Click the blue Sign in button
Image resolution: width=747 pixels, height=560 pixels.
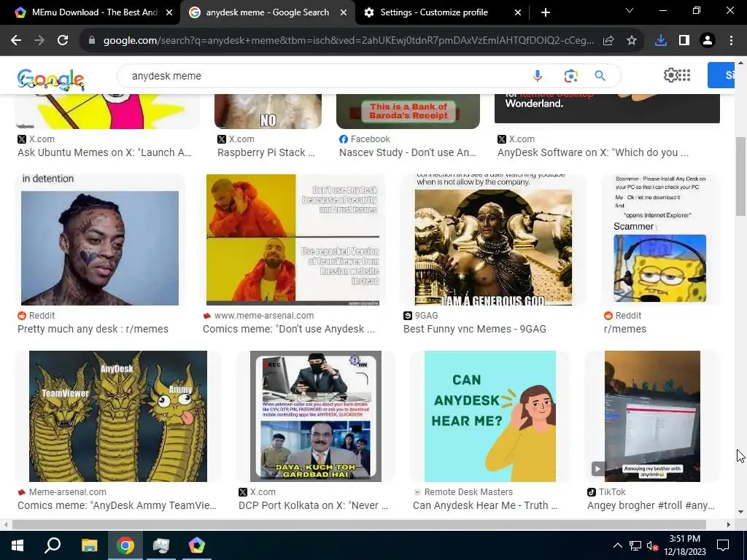(721, 75)
